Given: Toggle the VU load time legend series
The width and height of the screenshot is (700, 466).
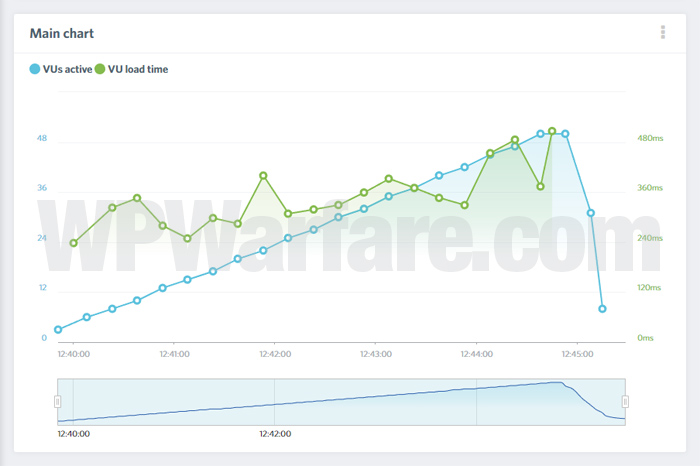Looking at the screenshot, I should coord(132,69).
